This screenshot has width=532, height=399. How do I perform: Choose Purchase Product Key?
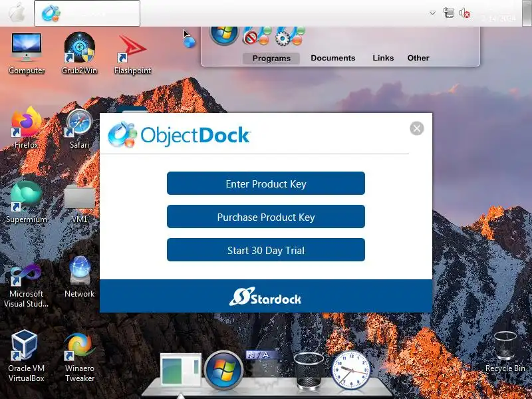[265, 217]
